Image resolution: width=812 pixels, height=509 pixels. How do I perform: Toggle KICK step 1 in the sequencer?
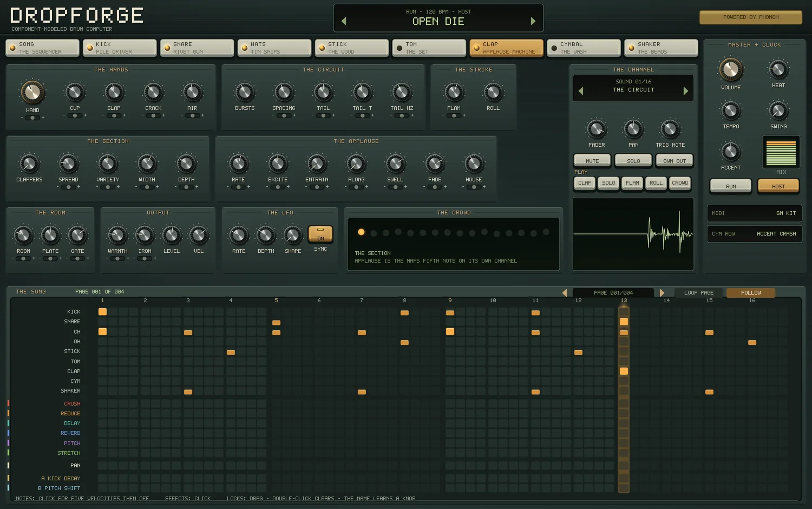[102, 312]
